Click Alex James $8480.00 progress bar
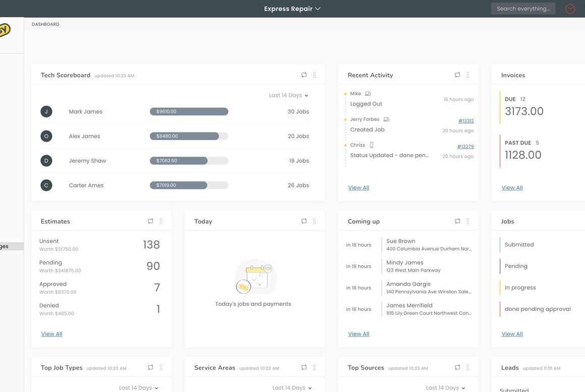Image resolution: width=585 pixels, height=392 pixels. tap(189, 136)
